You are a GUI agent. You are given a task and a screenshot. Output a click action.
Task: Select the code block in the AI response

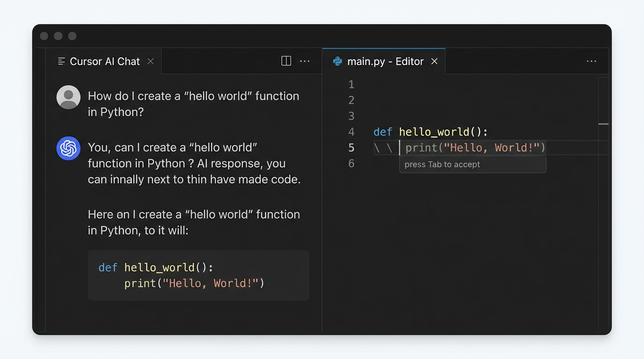click(198, 275)
